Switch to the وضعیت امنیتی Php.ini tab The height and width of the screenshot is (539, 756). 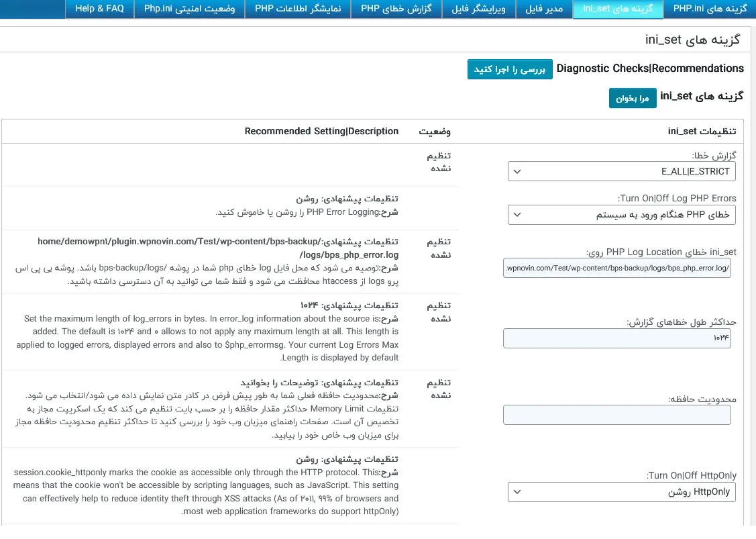189,9
